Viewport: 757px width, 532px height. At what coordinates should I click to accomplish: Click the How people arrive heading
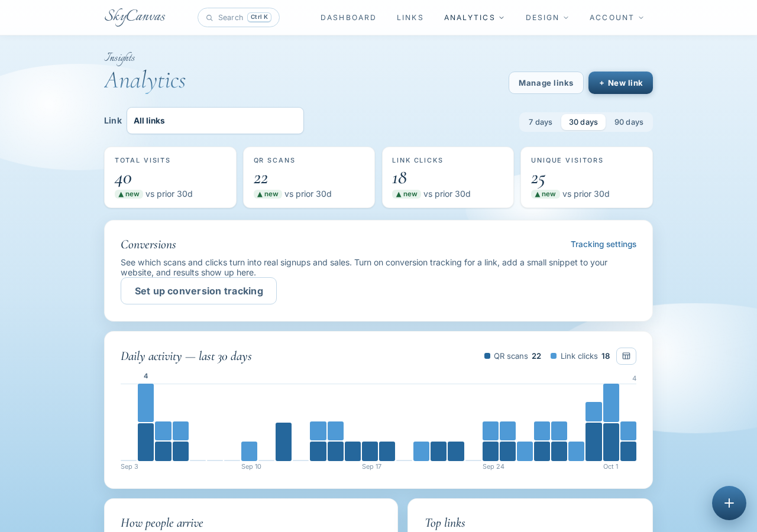point(162,523)
